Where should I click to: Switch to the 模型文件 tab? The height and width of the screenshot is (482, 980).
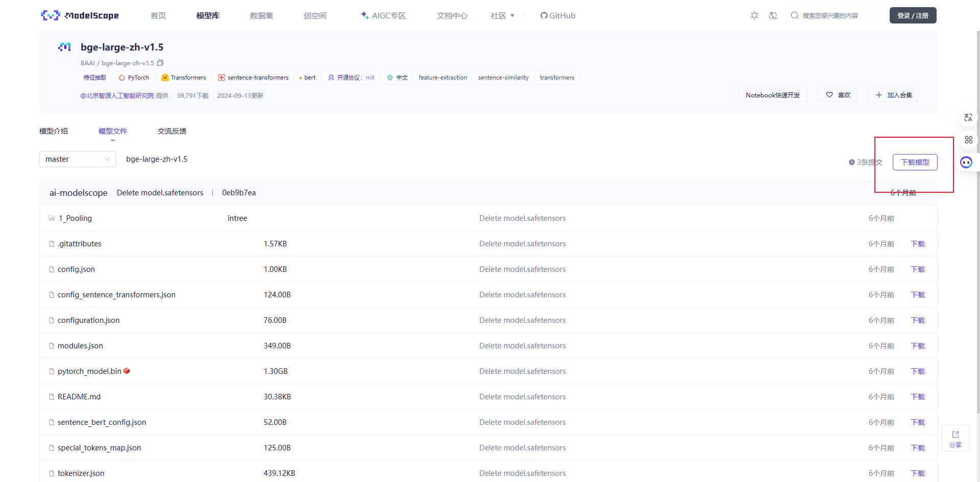pos(113,131)
